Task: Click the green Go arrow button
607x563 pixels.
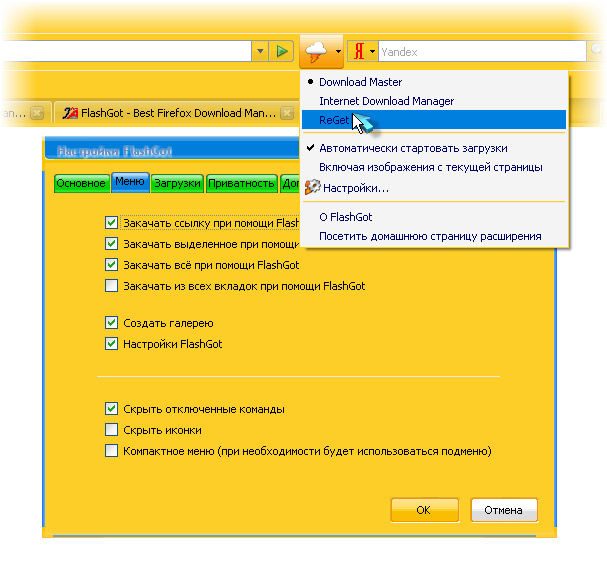Action: 281,51
